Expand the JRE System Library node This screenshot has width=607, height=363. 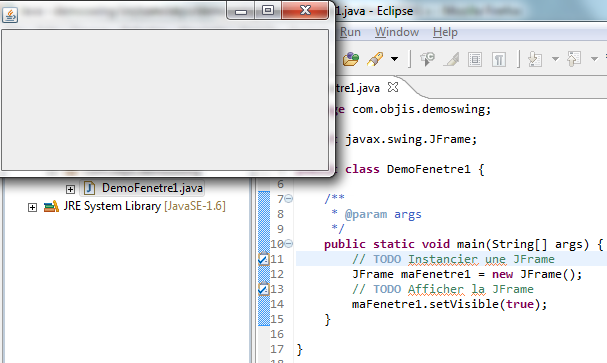coord(33,207)
